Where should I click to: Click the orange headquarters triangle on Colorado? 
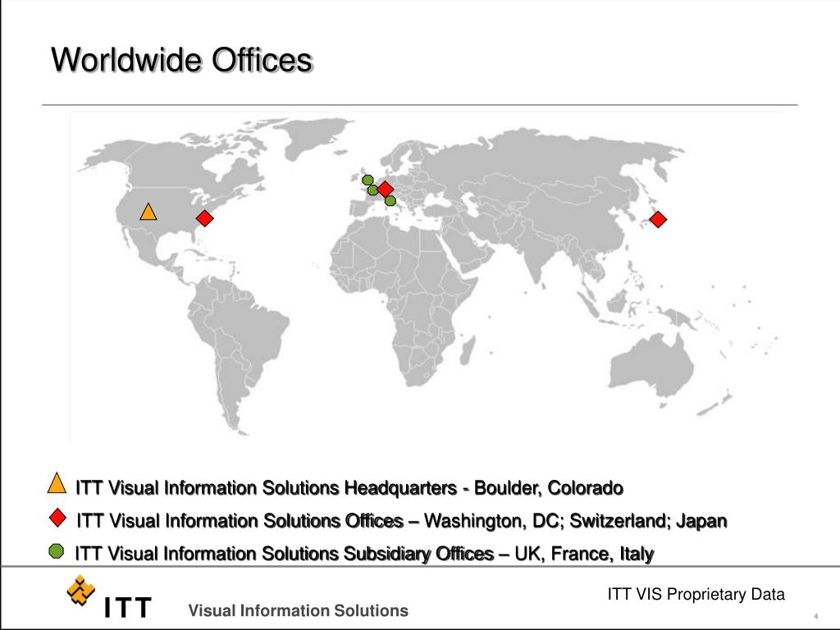point(148,212)
